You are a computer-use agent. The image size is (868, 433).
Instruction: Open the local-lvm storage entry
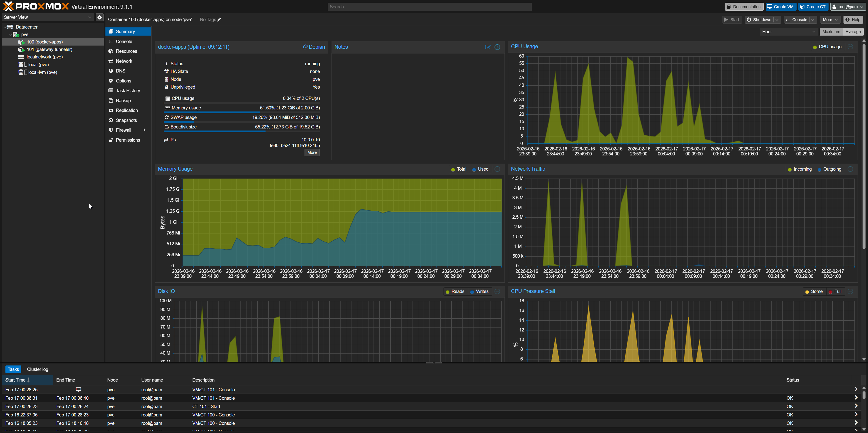pos(42,72)
